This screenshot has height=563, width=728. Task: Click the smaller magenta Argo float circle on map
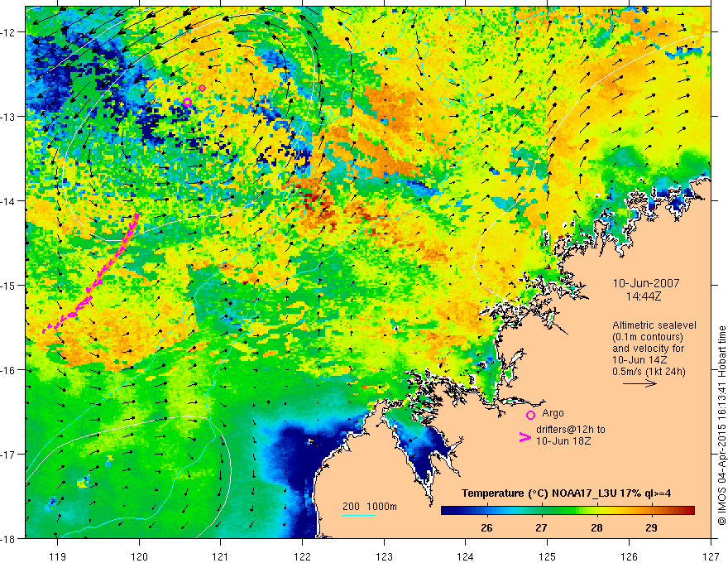202,89
